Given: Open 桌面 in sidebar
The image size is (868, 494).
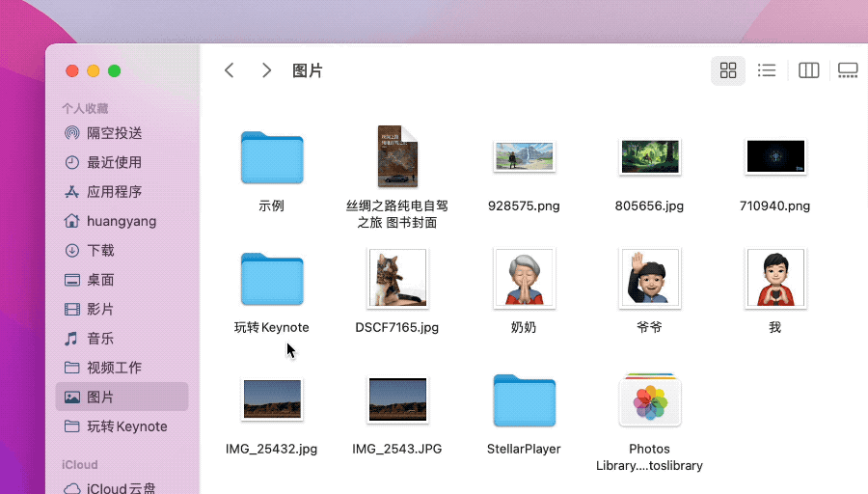Looking at the screenshot, I should pyautogui.click(x=122, y=280).
